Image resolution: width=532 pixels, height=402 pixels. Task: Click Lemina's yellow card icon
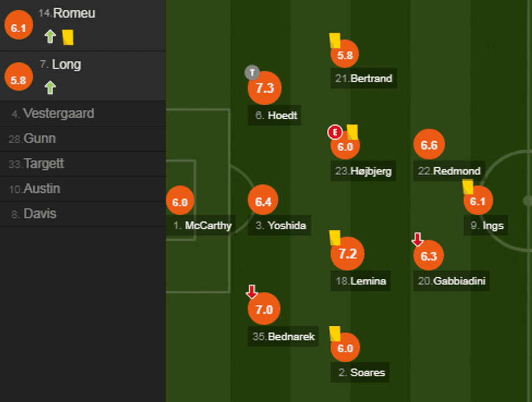tap(334, 238)
